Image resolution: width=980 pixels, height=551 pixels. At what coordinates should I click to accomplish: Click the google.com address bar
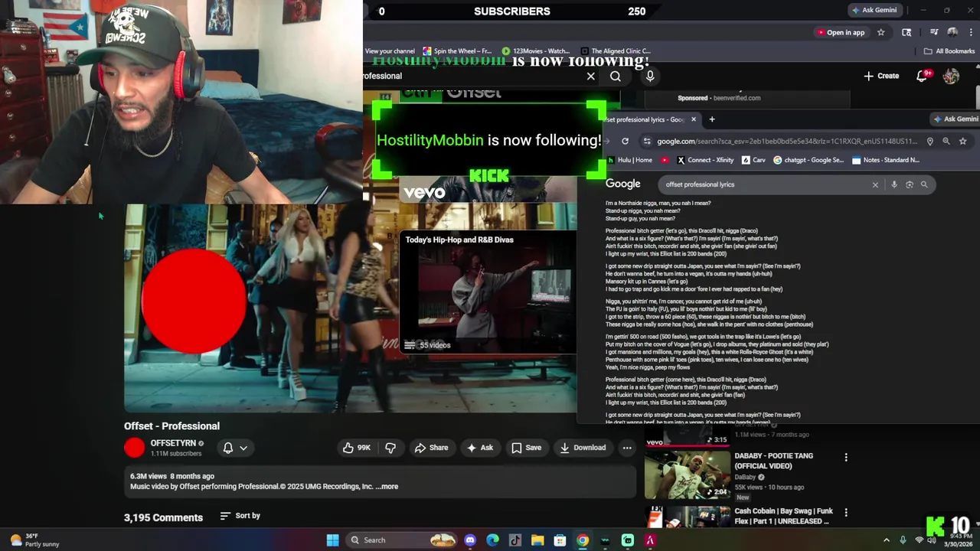[786, 142]
